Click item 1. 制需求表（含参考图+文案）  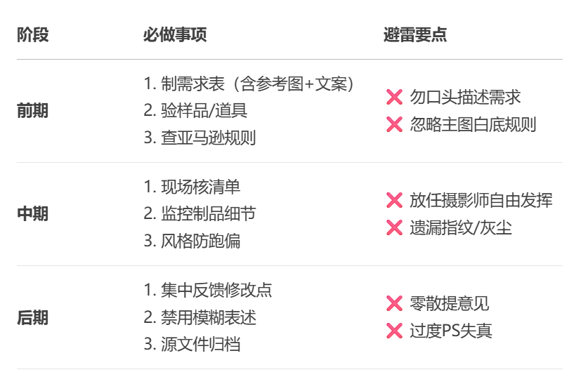point(249,84)
